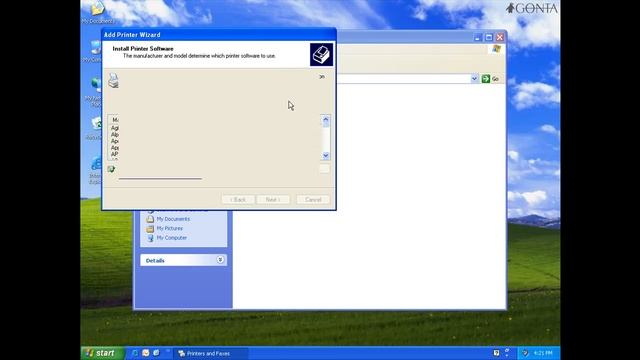Open My Documents link in Other Places
The width and height of the screenshot is (640, 360).
click(173, 219)
